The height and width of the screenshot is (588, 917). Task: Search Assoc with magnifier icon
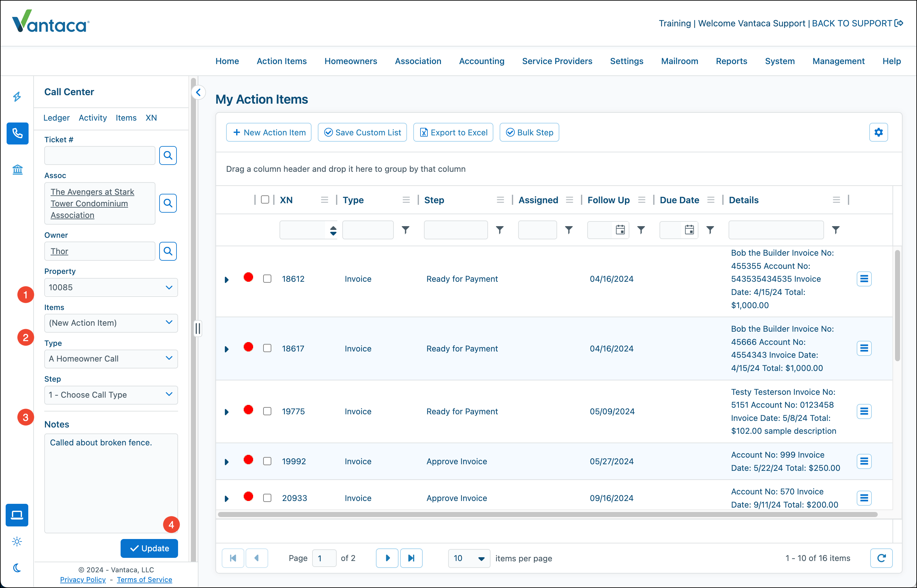(x=168, y=203)
